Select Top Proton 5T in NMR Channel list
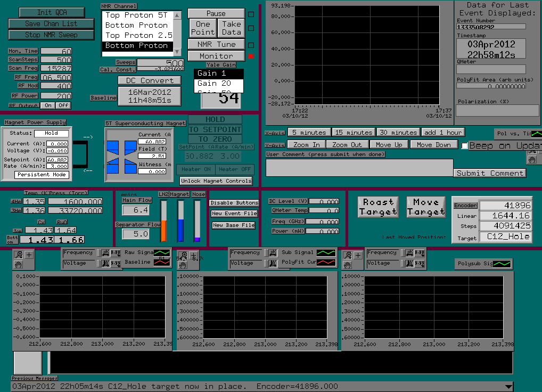This screenshot has width=542, height=392. tap(136, 15)
